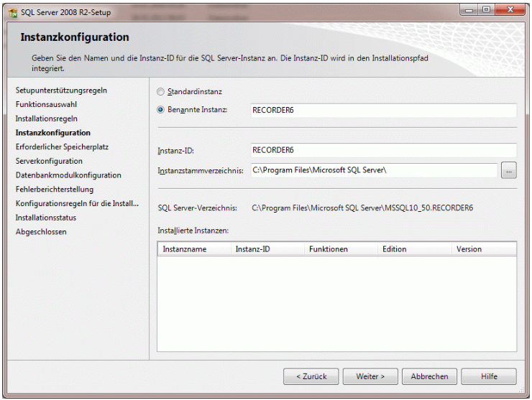The height and width of the screenshot is (400, 532).
Task: Open Konfigurationsregeln für die Install... step
Action: click(x=77, y=203)
